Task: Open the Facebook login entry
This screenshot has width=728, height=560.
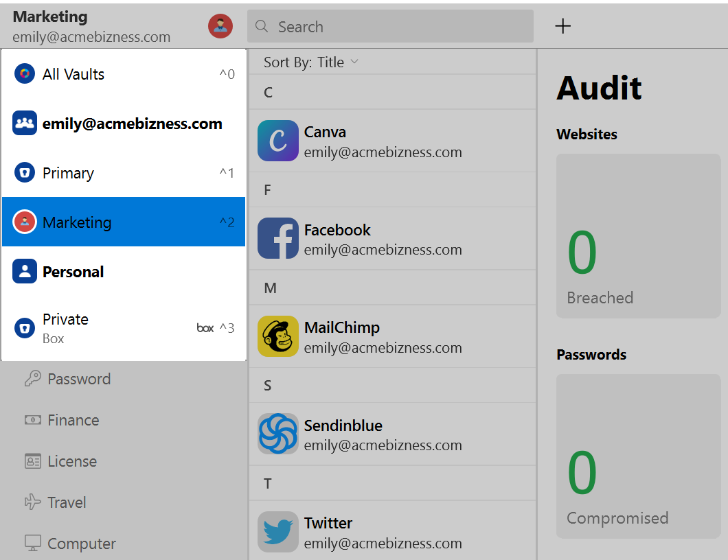Action: coord(392,238)
